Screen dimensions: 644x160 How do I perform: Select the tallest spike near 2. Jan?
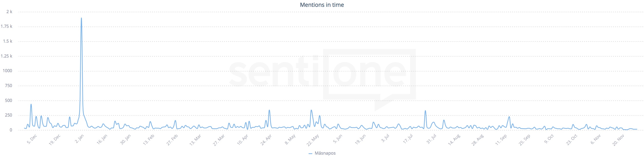pyautogui.click(x=81, y=18)
